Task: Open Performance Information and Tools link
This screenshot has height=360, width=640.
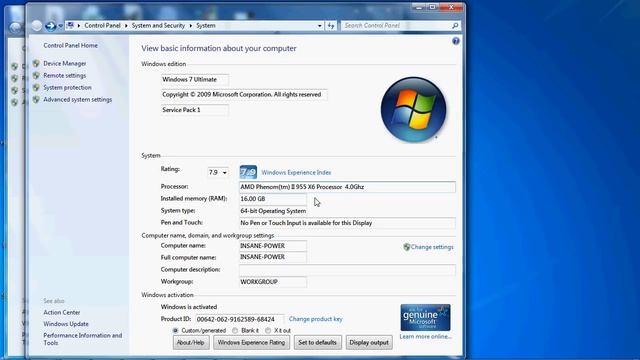Action: pos(82,339)
